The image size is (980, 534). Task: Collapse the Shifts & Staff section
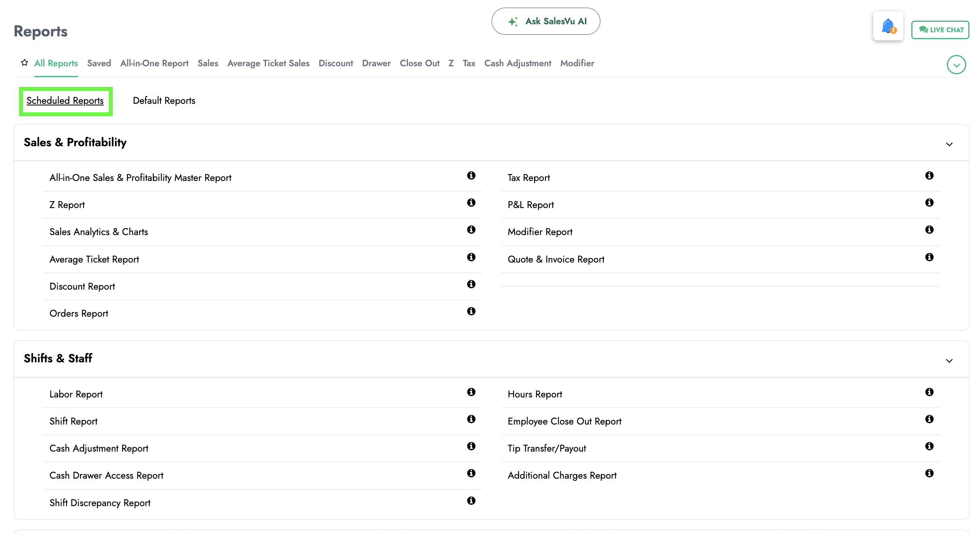click(x=949, y=361)
